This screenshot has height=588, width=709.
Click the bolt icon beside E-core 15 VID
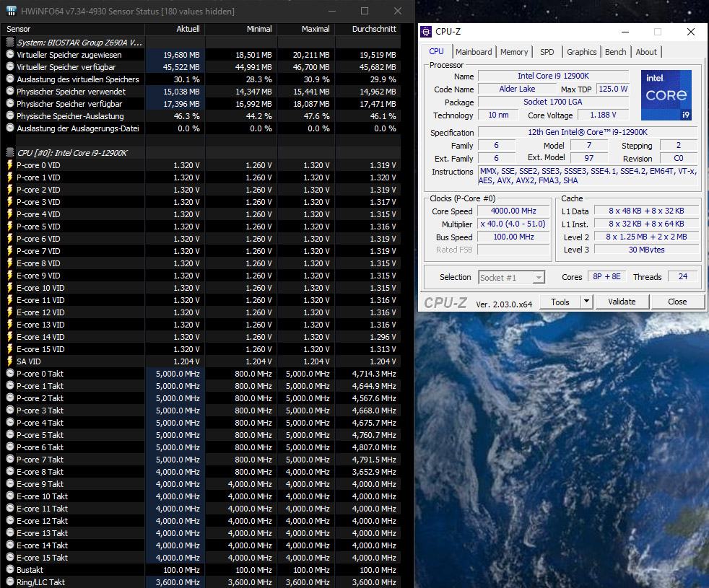point(10,349)
